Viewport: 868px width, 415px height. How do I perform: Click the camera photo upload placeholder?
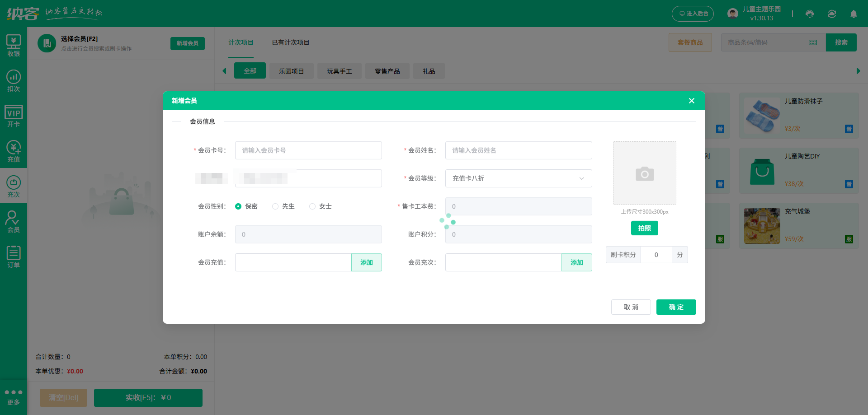pyautogui.click(x=644, y=173)
